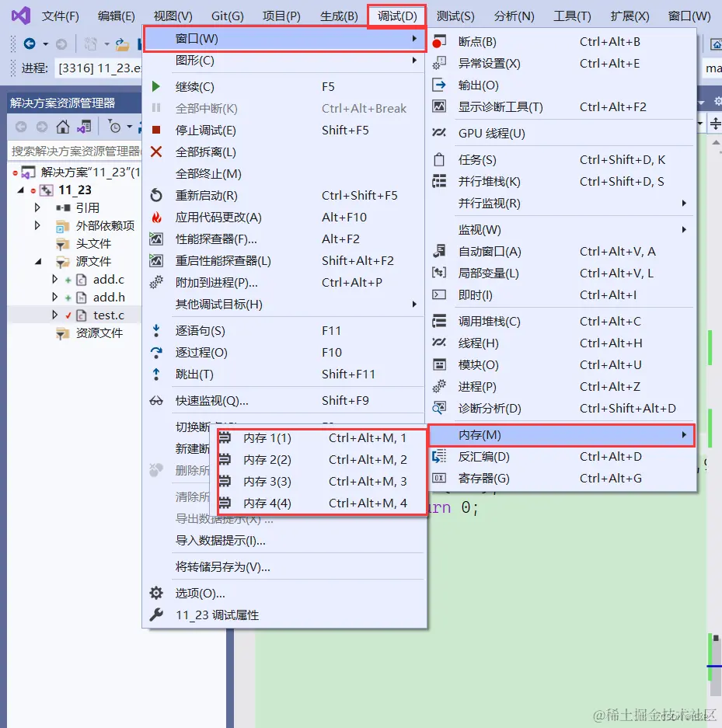The height and width of the screenshot is (728, 722).
Task: Expand the add.c file node
Action: 54,279
